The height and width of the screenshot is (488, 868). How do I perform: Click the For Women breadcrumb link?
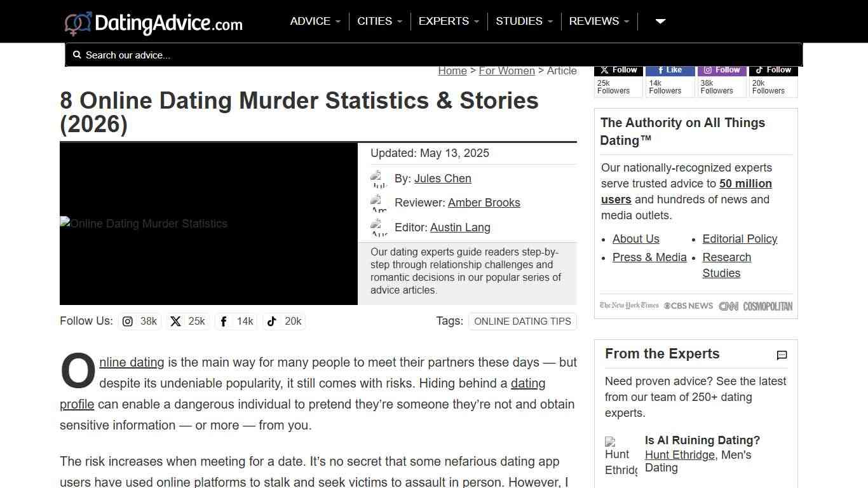[506, 71]
